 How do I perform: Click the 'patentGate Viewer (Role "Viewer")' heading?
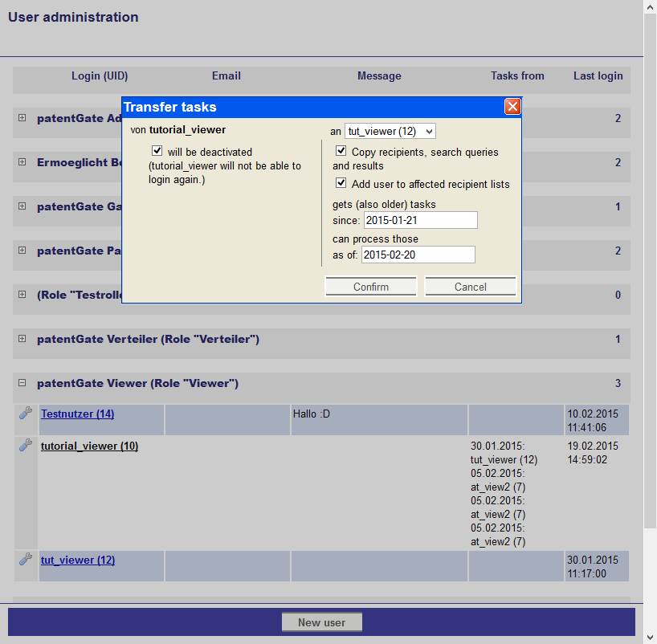click(137, 383)
